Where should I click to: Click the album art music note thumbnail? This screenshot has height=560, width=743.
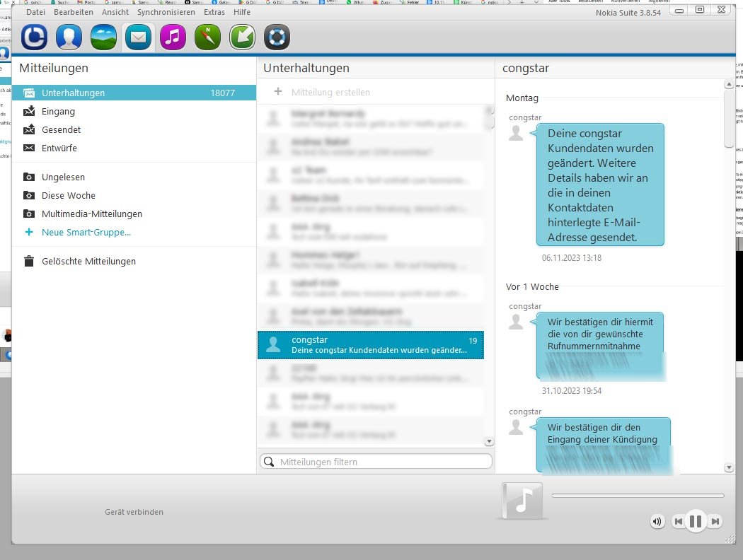pyautogui.click(x=522, y=501)
